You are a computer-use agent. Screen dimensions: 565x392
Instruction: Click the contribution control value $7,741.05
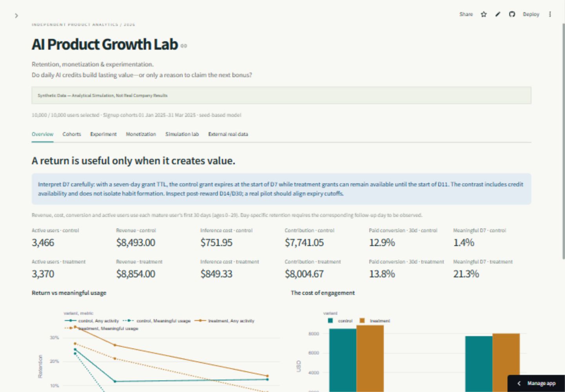(304, 243)
